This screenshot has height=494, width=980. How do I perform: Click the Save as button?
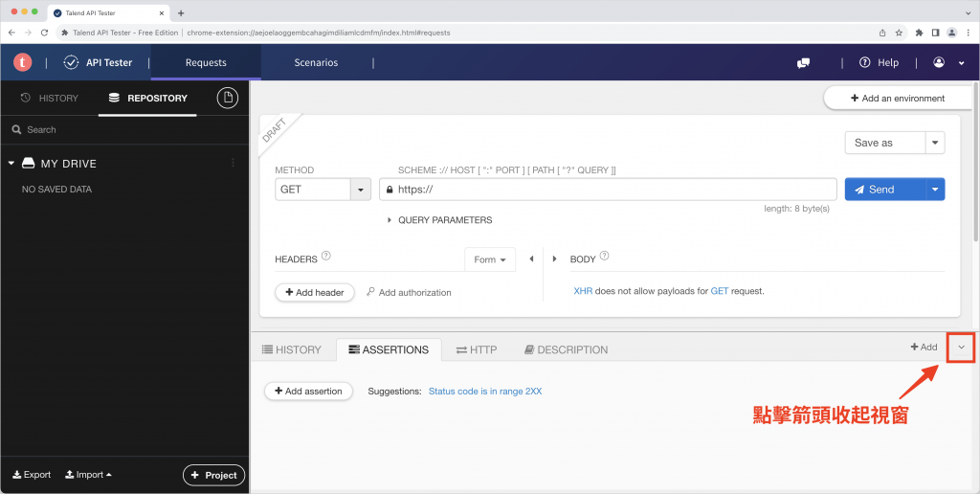coord(885,143)
